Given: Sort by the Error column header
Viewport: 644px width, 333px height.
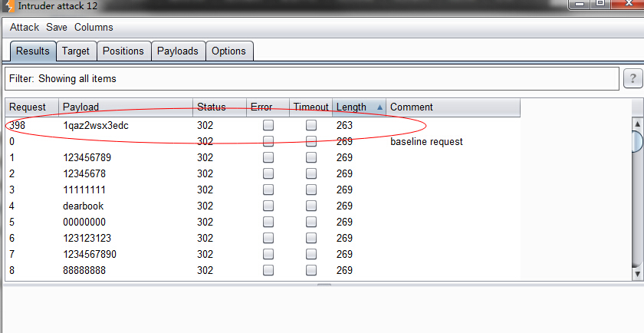Looking at the screenshot, I should (268, 107).
